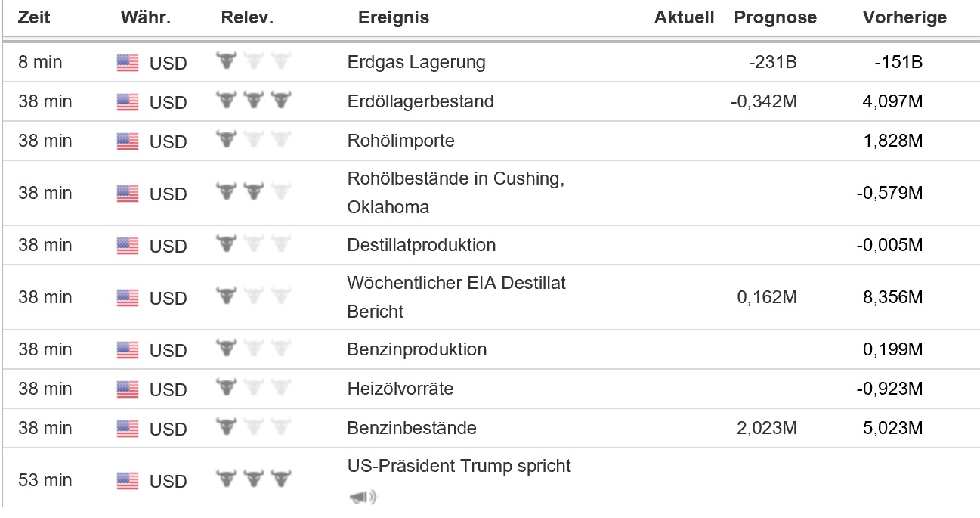Open the Erdgas Lagerung event
The height and width of the screenshot is (518, 980).
click(x=416, y=63)
